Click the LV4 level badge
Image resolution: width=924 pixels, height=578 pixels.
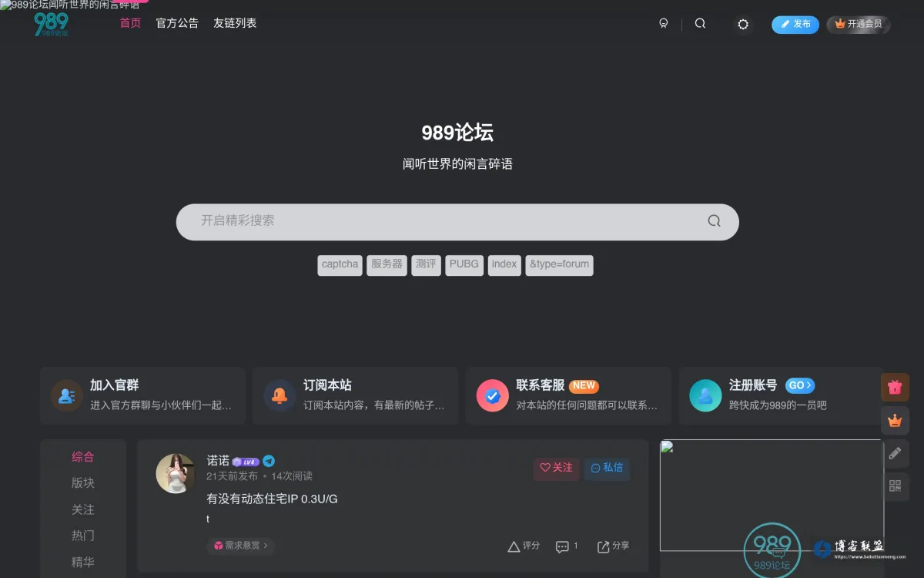coord(246,462)
